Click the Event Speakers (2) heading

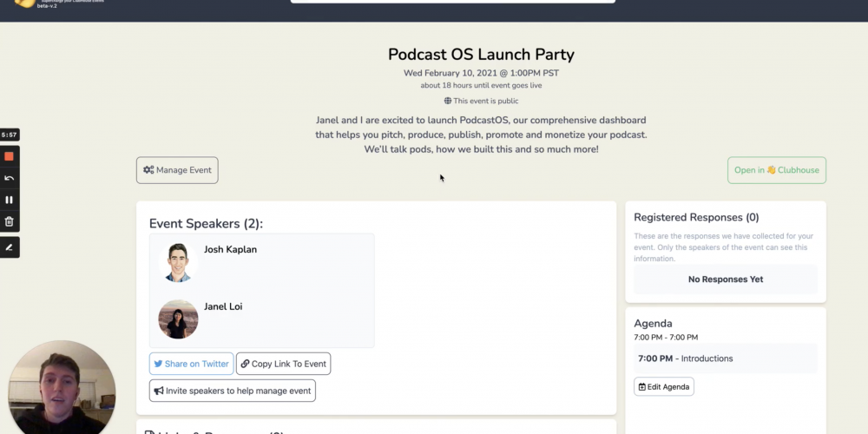(x=206, y=224)
